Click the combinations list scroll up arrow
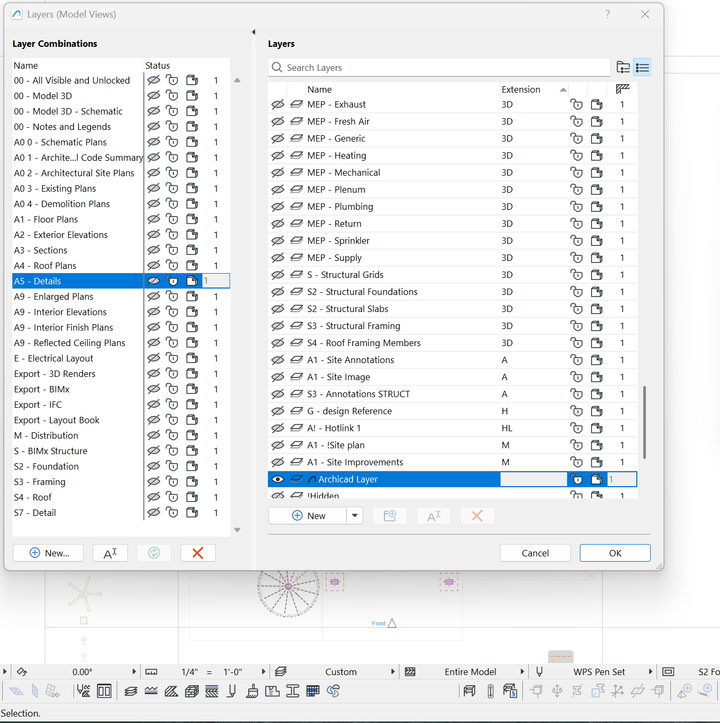The width and height of the screenshot is (720, 723). (237, 80)
